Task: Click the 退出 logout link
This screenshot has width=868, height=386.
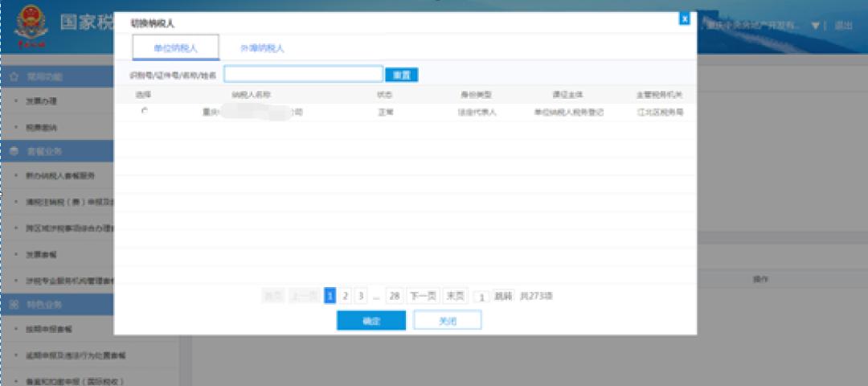Action: pyautogui.click(x=844, y=26)
